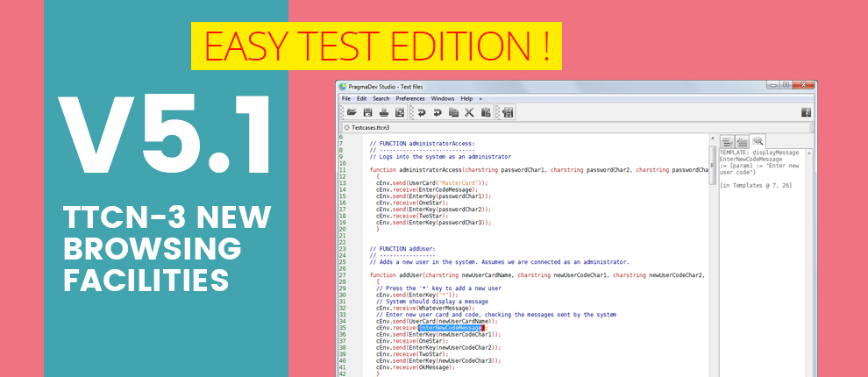Expand the menu bar overflow chevron
868x377 pixels.
[x=480, y=98]
